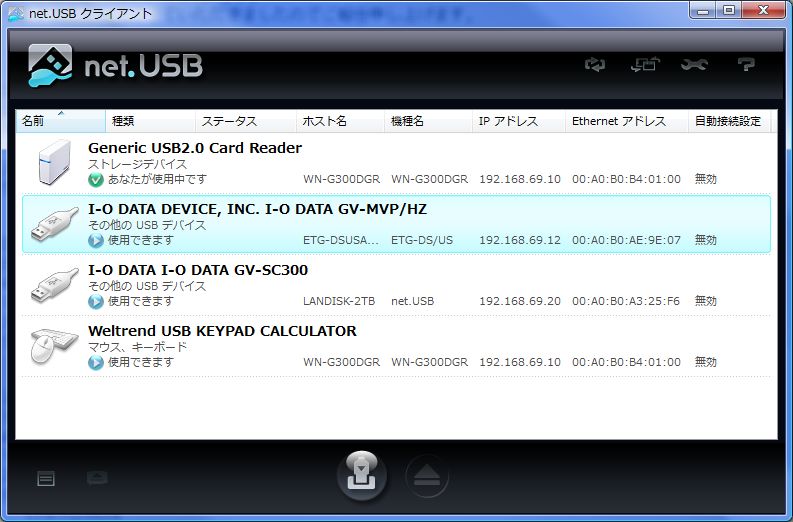The width and height of the screenshot is (793, 522).
Task: Sort by the Ethernet アドレス column header
Action: click(627, 121)
